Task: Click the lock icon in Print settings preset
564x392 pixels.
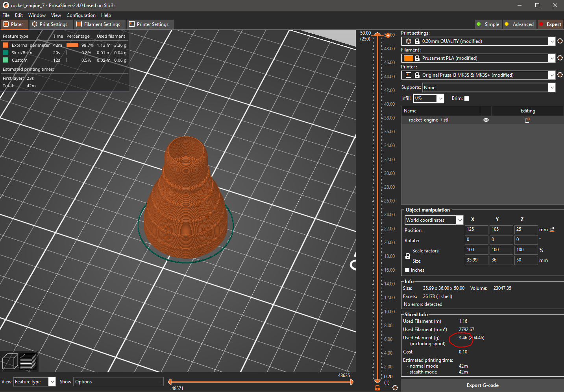Action: pyautogui.click(x=417, y=41)
